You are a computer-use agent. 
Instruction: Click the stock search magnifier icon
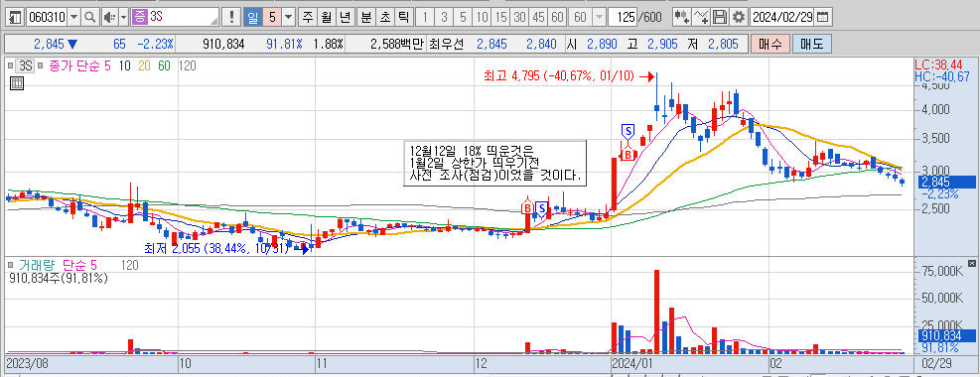(x=90, y=17)
